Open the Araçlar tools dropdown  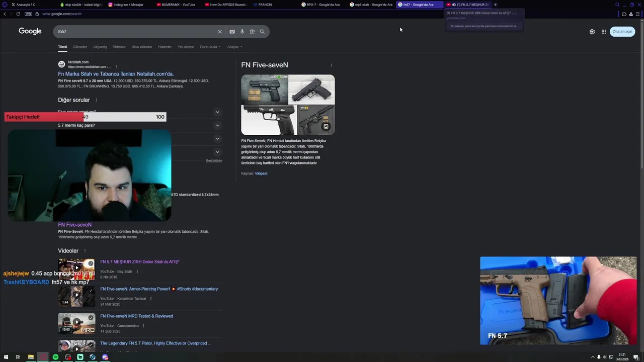[x=234, y=47]
